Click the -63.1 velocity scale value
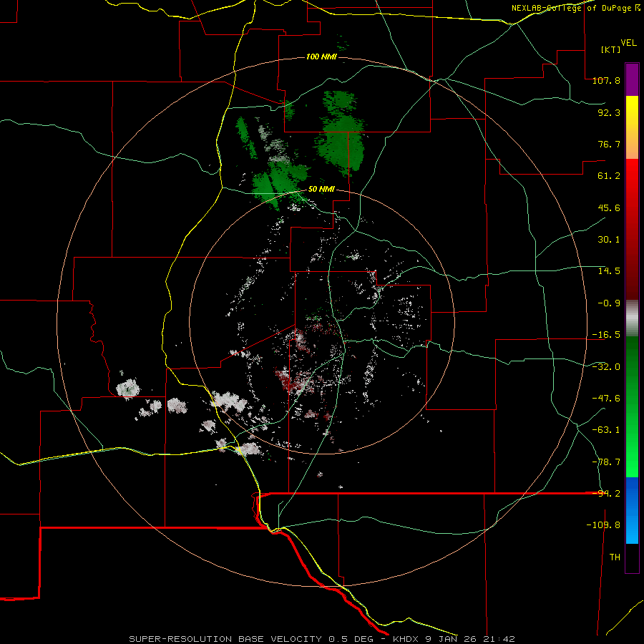Image resolution: width=644 pixels, height=644 pixels. (606, 430)
